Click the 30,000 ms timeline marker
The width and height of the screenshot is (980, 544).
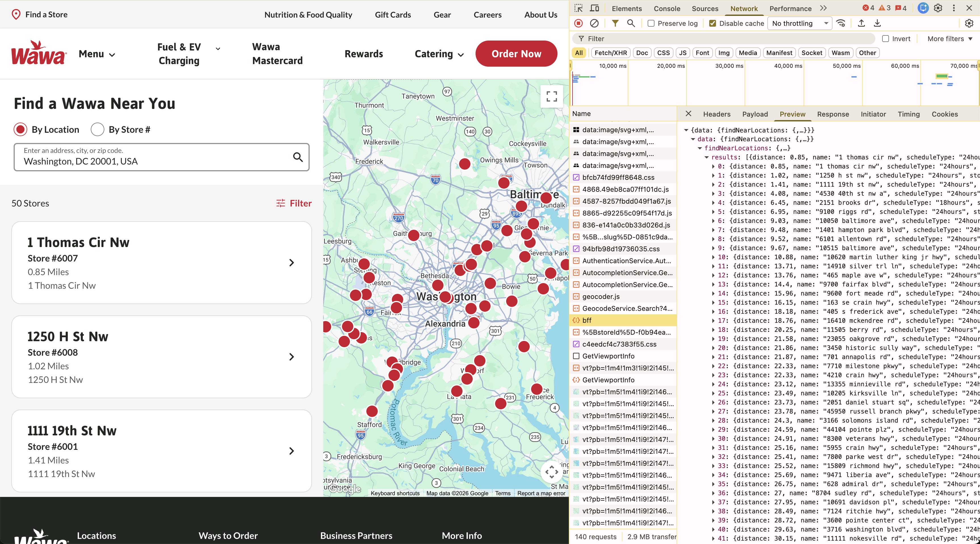(729, 66)
